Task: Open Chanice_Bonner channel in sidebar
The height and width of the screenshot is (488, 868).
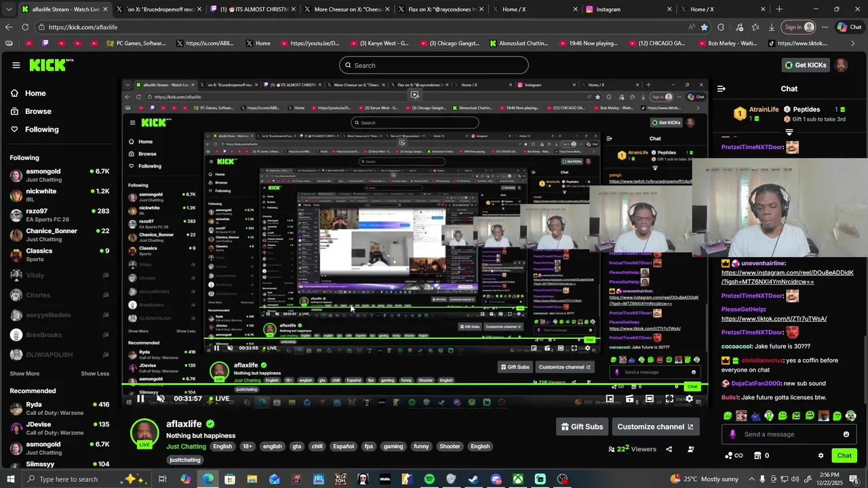Action: click(x=59, y=235)
